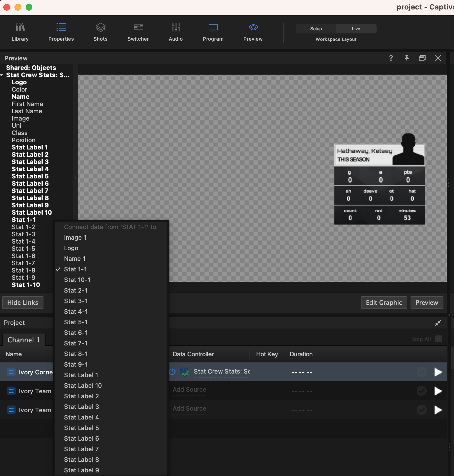The height and width of the screenshot is (476, 454).
Task: Click the Shots layers icon
Action: pyautogui.click(x=100, y=27)
